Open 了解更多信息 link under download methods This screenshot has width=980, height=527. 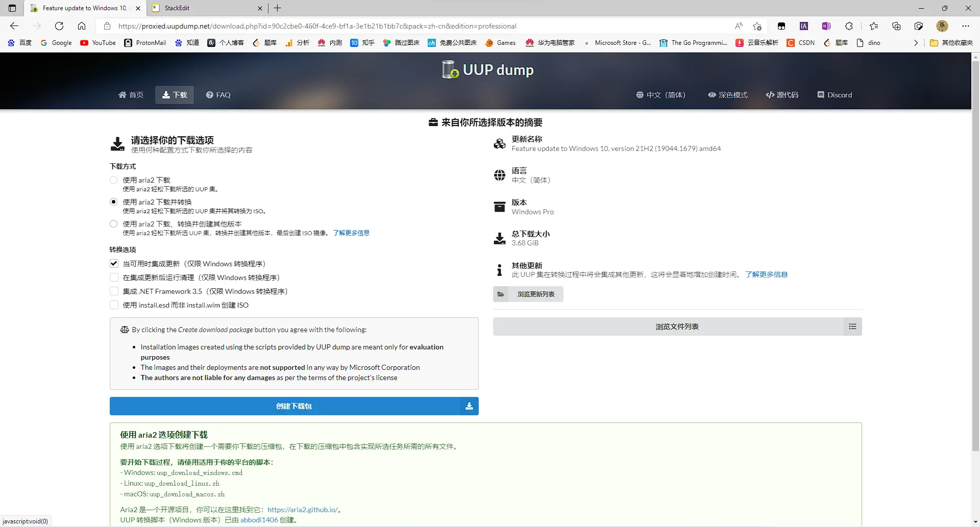click(x=351, y=233)
